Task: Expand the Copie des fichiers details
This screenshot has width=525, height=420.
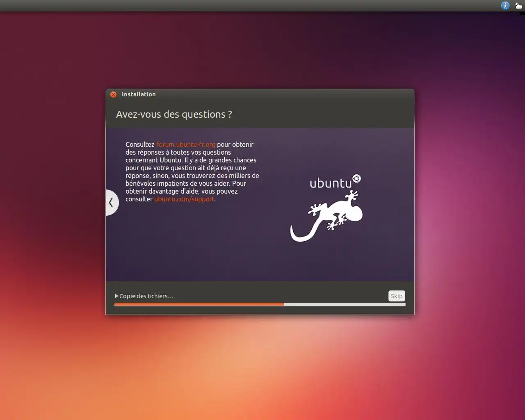Action: click(117, 296)
